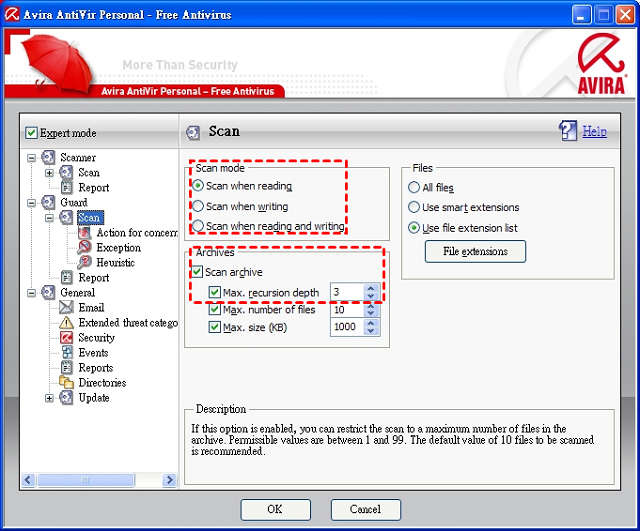Viewport: 640px width, 531px height.
Task: Click the Cancel button
Action: click(x=365, y=509)
